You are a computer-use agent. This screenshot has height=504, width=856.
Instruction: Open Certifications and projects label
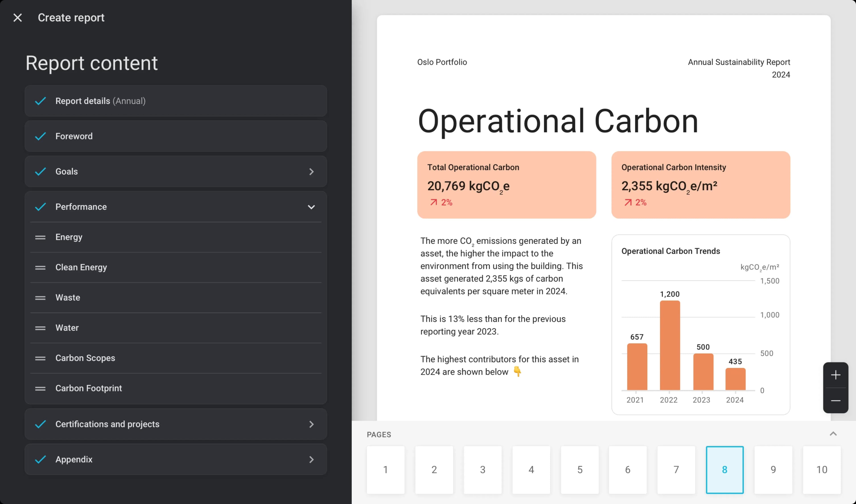click(x=107, y=424)
